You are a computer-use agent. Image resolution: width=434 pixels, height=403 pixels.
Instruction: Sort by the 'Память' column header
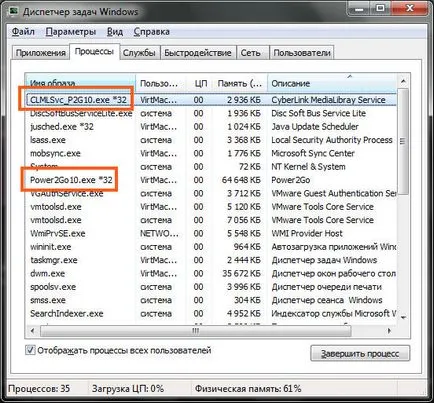coord(240,83)
